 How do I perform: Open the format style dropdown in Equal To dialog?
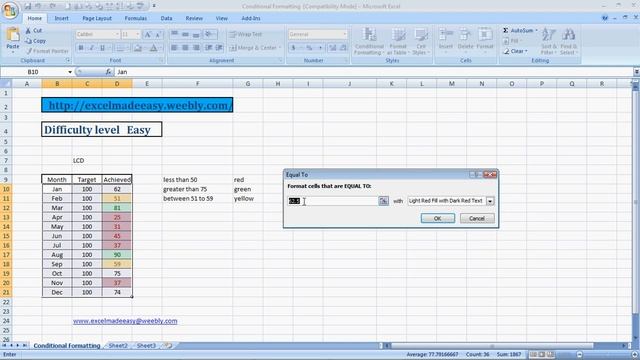490,201
